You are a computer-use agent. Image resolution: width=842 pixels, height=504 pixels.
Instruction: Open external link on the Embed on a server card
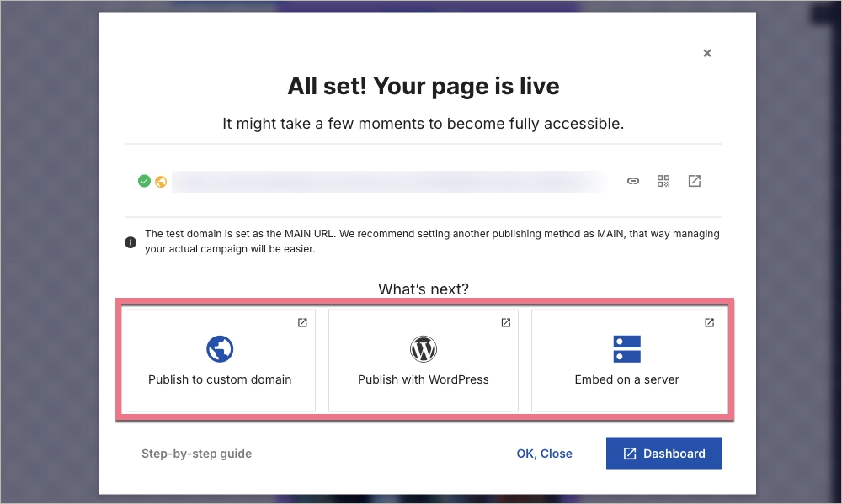(x=708, y=322)
